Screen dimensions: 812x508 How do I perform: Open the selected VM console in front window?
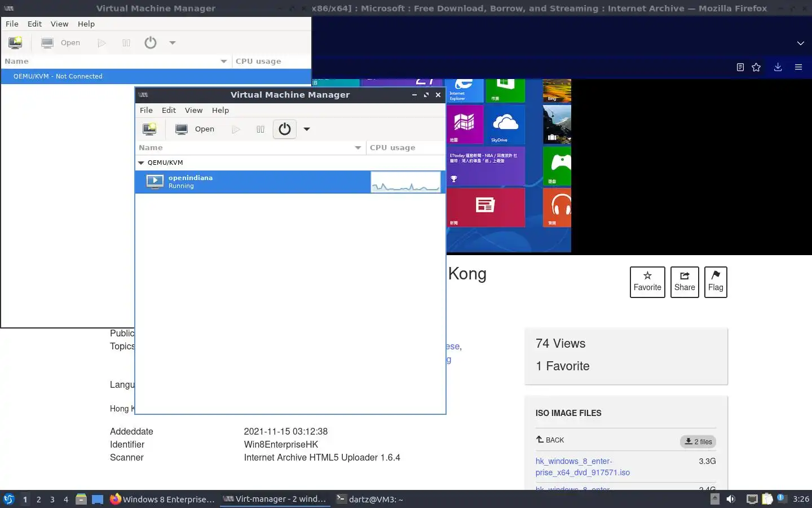195,129
